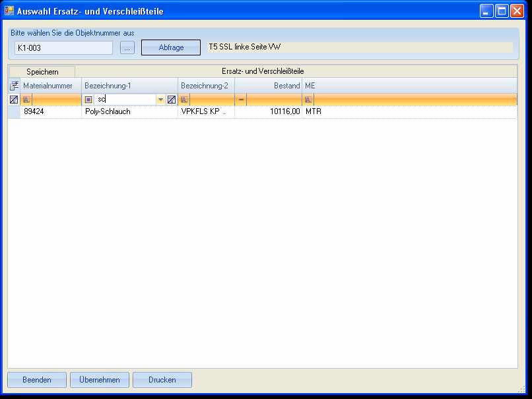Sort by Bezeichnung-2 column header

207,86
